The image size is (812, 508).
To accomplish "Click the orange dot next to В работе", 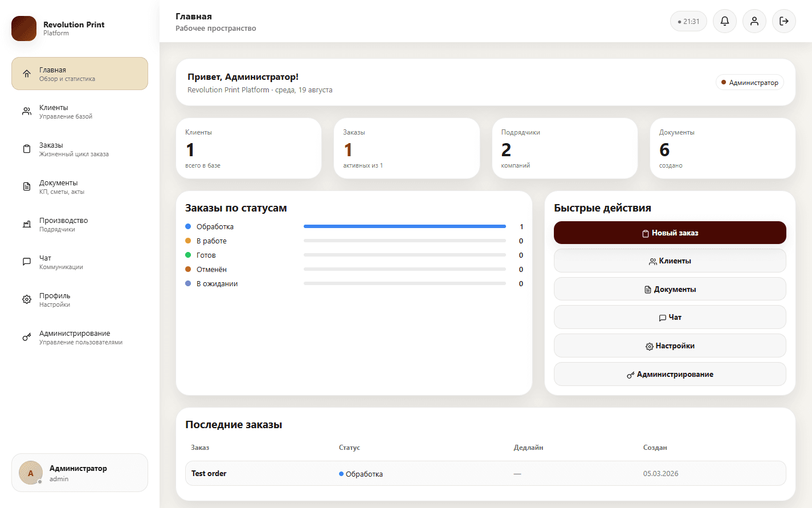I will (x=188, y=241).
